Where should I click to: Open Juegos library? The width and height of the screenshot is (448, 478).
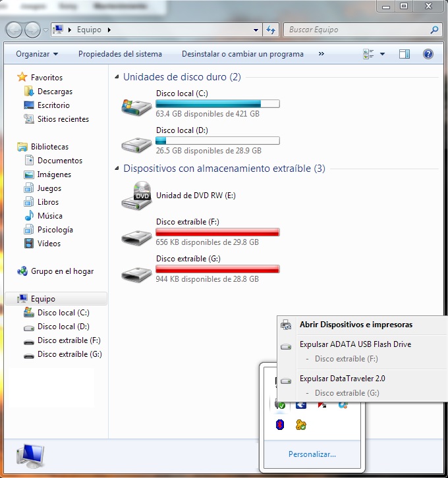pos(49,188)
